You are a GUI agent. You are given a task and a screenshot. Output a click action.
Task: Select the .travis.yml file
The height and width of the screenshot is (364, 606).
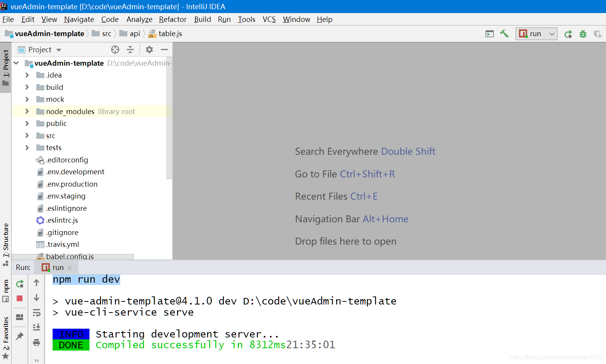click(x=58, y=245)
